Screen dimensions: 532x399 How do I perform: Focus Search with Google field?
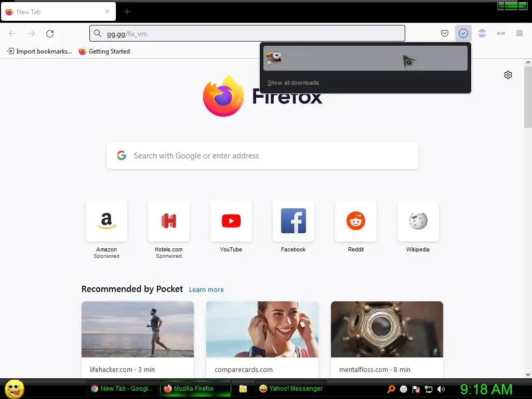click(x=262, y=156)
